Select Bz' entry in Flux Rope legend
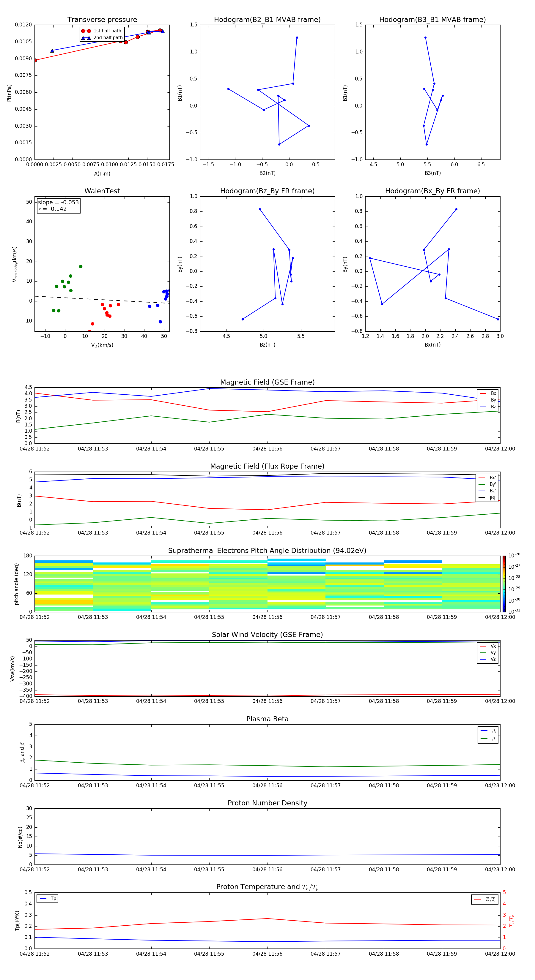The image size is (535, 980). pos(487,491)
